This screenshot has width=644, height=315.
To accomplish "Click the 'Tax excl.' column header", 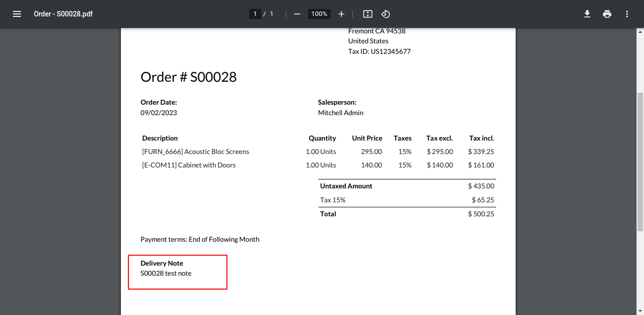I will 439,138.
